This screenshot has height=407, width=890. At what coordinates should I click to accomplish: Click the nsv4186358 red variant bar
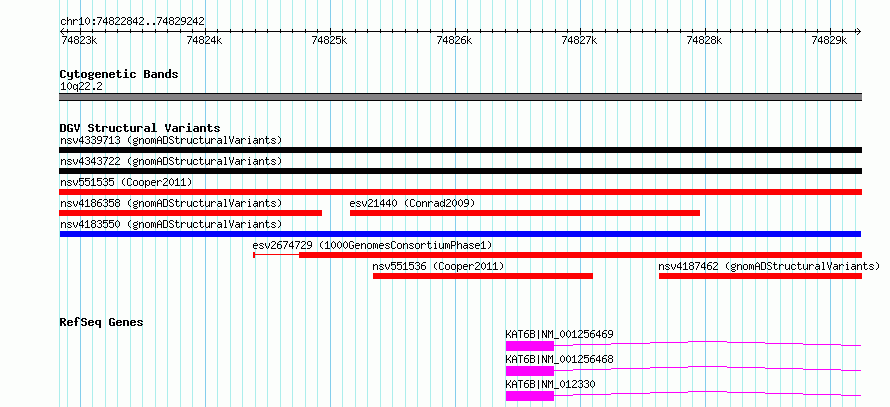click(191, 213)
